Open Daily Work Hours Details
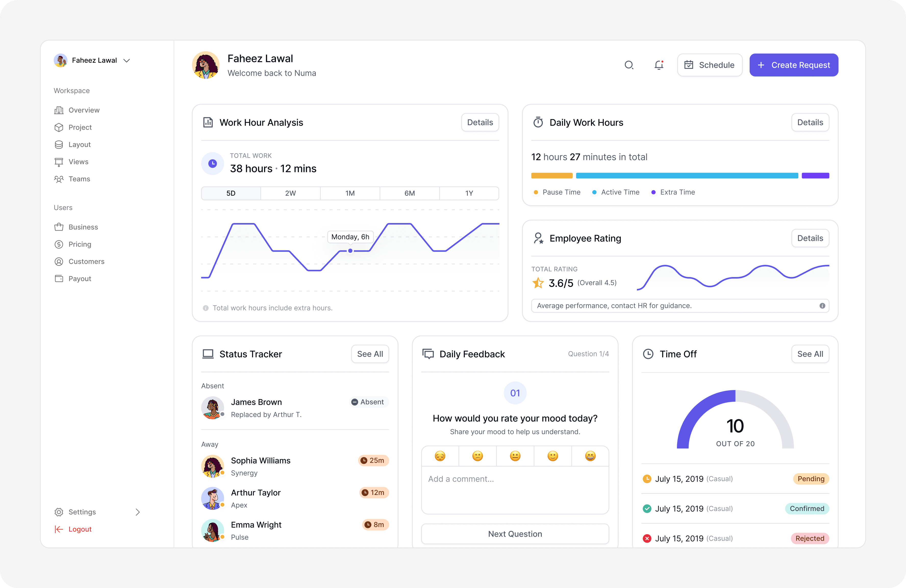The width and height of the screenshot is (906, 588). (x=810, y=123)
